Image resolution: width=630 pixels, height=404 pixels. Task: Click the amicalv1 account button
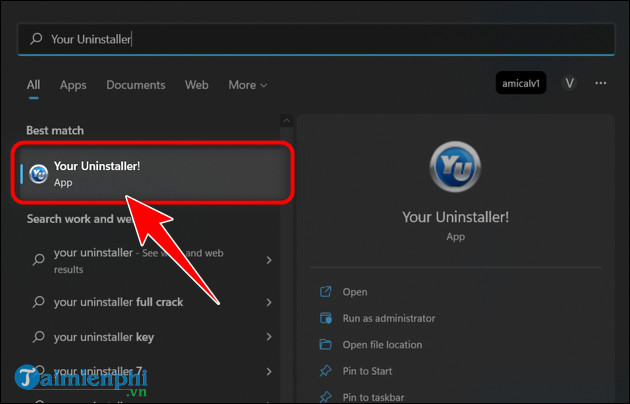pyautogui.click(x=521, y=83)
